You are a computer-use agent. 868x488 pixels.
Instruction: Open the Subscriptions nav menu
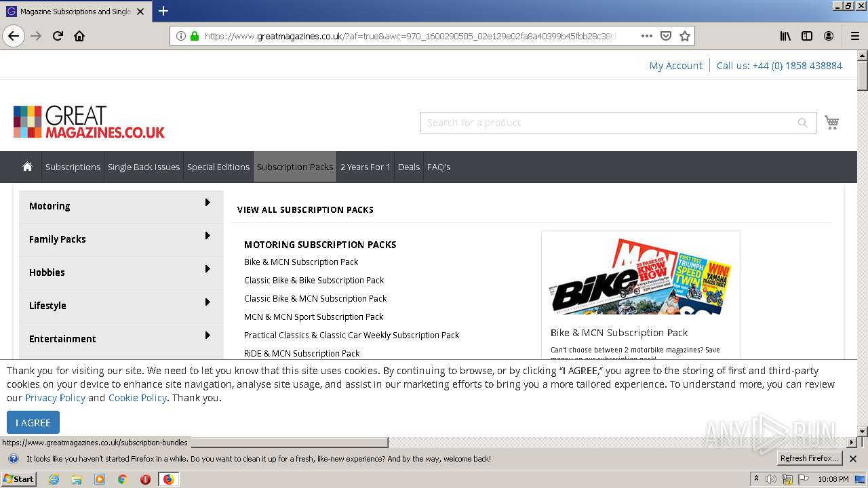coord(73,167)
